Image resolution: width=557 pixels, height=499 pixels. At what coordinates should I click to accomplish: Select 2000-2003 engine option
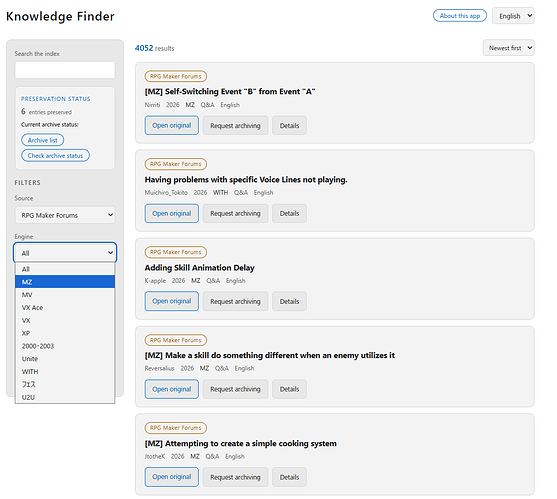[x=65, y=346]
